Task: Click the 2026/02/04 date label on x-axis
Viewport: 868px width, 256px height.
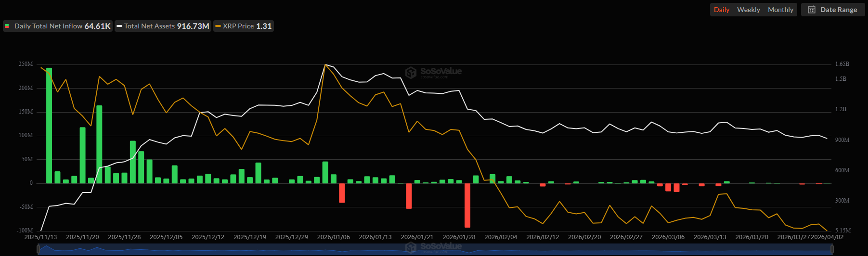Action: coord(501,237)
